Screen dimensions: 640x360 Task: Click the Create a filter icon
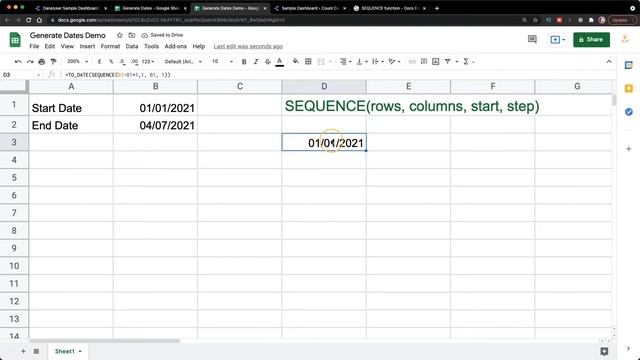[448, 62]
